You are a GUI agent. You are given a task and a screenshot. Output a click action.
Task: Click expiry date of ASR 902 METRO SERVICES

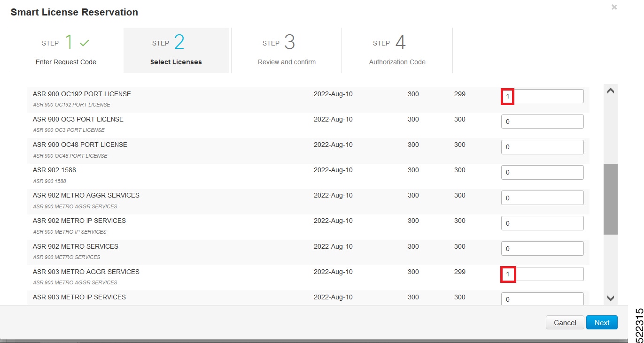(333, 246)
